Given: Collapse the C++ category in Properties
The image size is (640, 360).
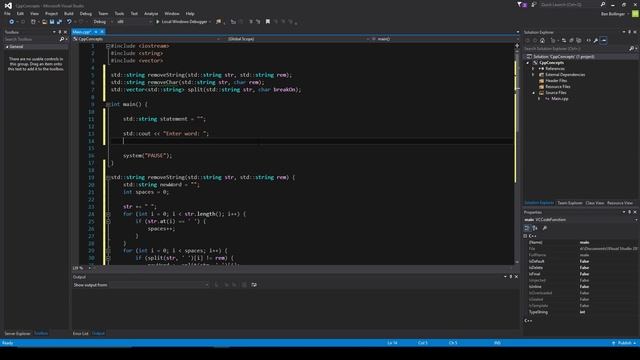Looking at the screenshot, I should (525, 236).
